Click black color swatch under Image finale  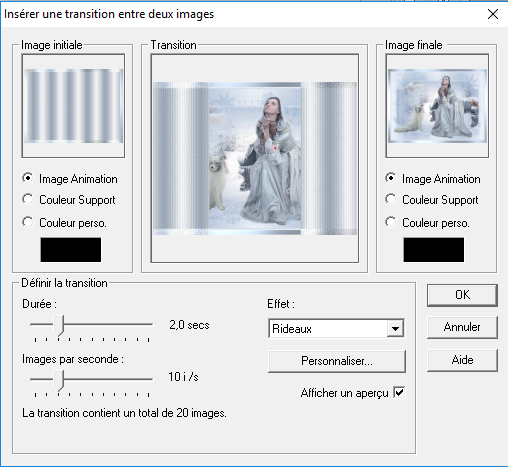pyautogui.click(x=434, y=250)
